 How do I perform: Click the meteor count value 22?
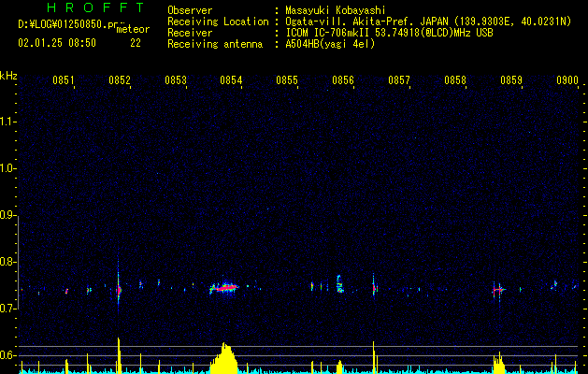136,43
